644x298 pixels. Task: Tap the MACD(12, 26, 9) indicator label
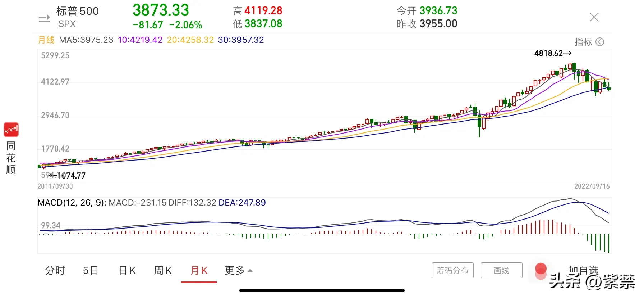tap(72, 203)
